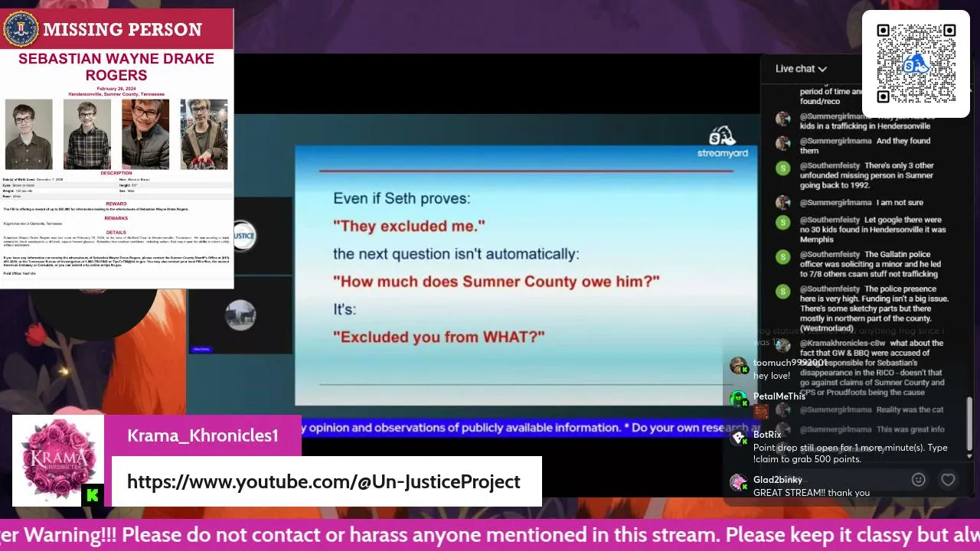Click Summergirlmama avatar beside 'And they found them'
The height and width of the screenshot is (551, 980).
tap(782, 143)
